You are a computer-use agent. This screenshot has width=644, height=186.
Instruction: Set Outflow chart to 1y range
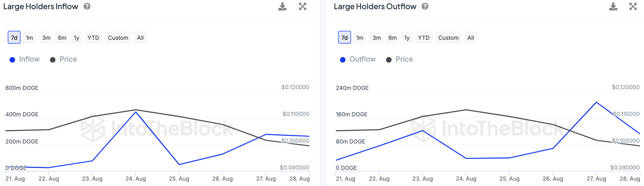tap(407, 38)
